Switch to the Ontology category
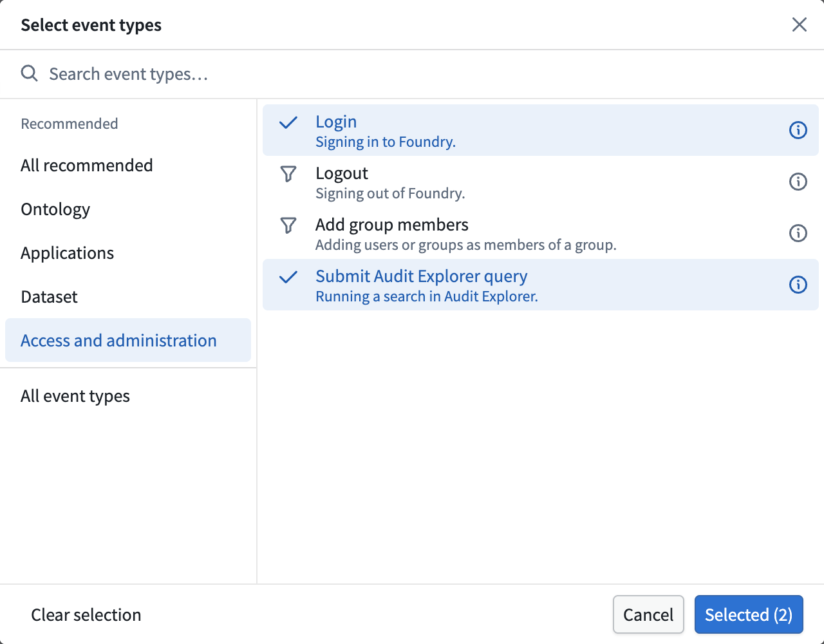 (x=128, y=209)
